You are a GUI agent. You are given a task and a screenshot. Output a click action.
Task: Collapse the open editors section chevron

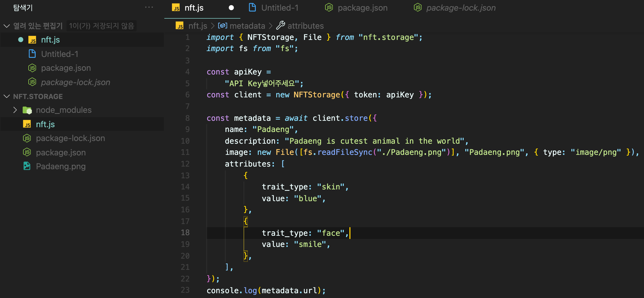[7, 26]
